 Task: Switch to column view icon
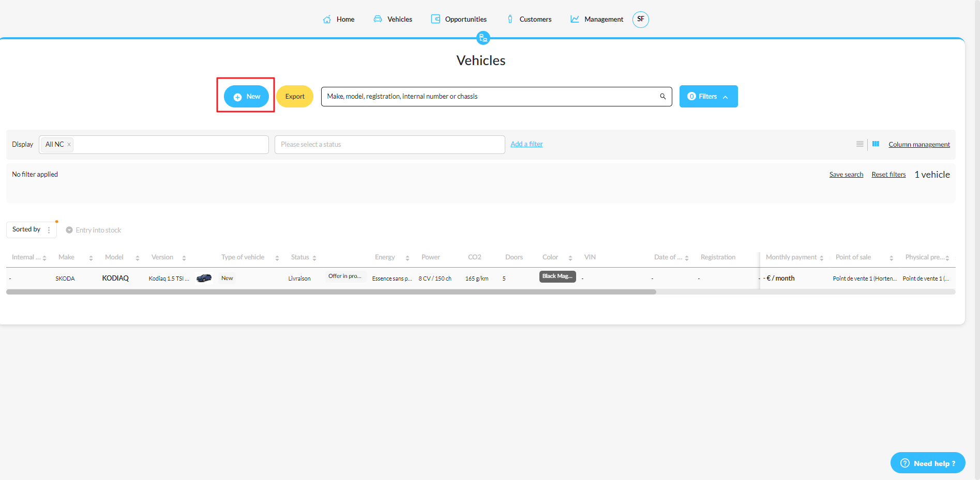pos(876,144)
